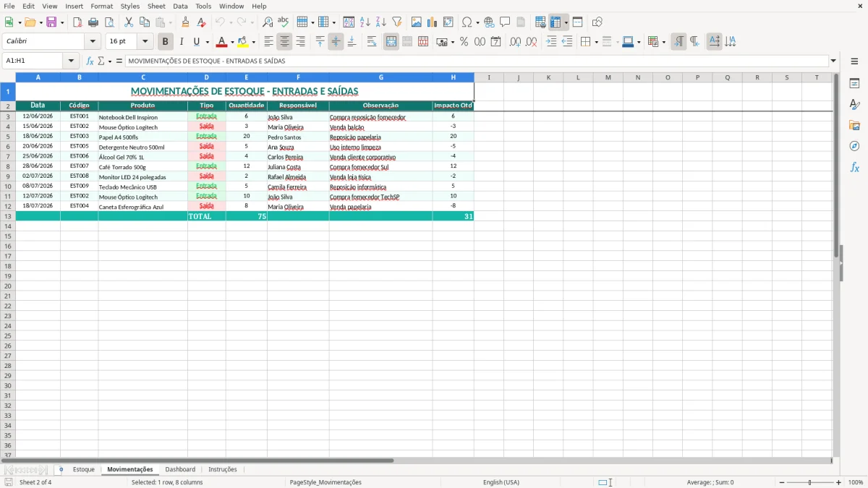868x488 pixels.
Task: Insert an image
Action: pos(417,22)
